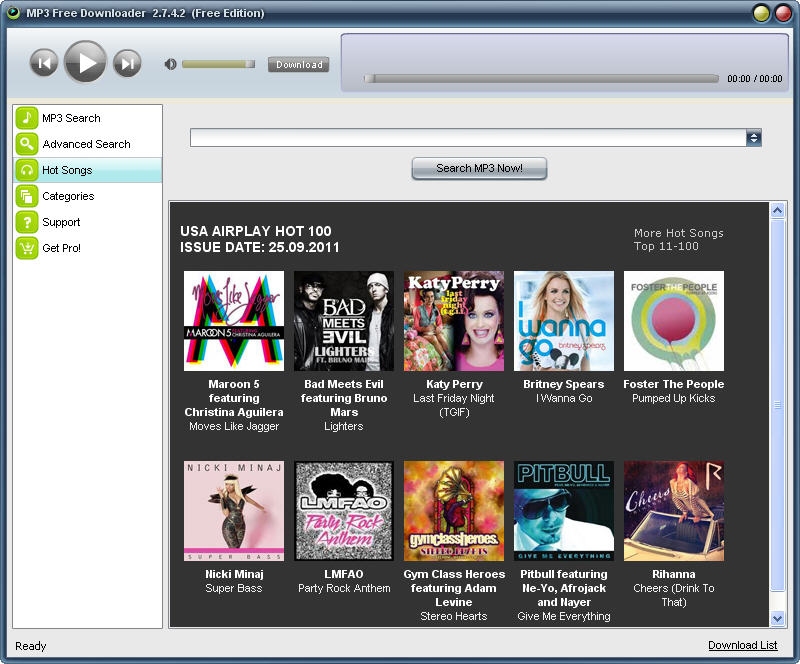Click the MP3 Search music note icon

point(27,118)
